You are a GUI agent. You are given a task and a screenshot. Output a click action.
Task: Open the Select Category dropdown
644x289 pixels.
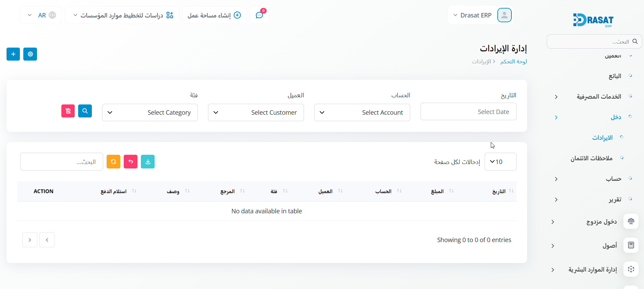coord(150,113)
